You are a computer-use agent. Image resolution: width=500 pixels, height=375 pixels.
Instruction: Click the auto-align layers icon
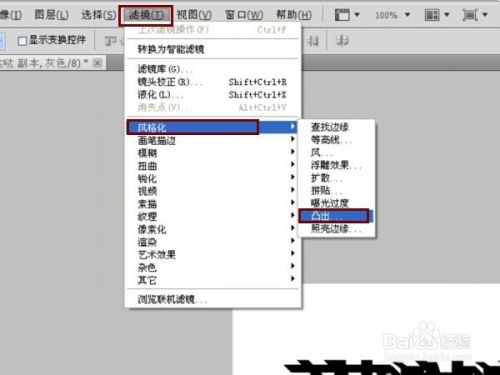click(342, 41)
